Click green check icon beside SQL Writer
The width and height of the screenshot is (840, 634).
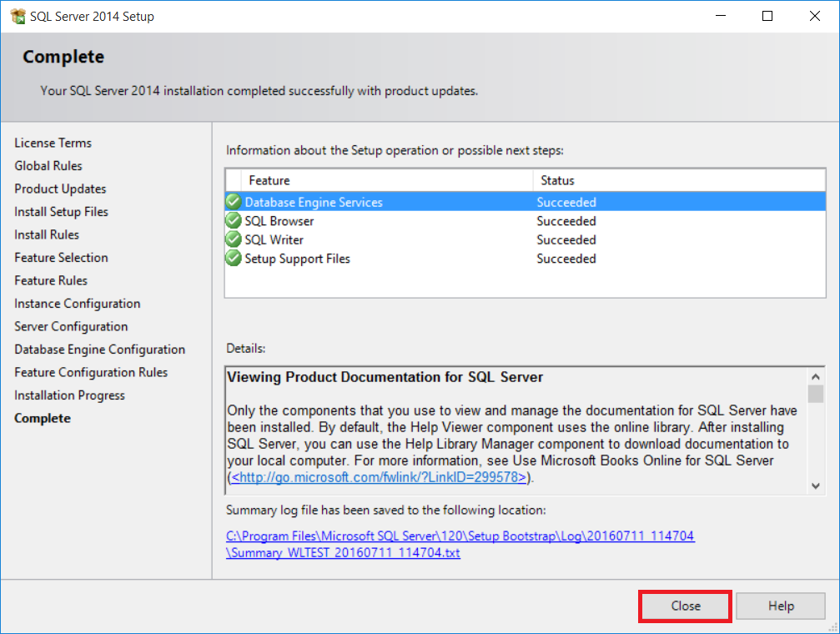[234, 239]
